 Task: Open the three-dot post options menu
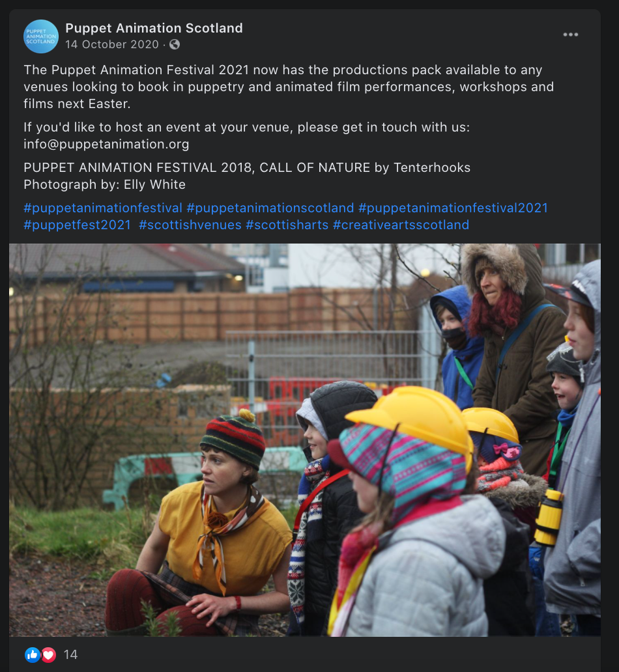(x=570, y=35)
